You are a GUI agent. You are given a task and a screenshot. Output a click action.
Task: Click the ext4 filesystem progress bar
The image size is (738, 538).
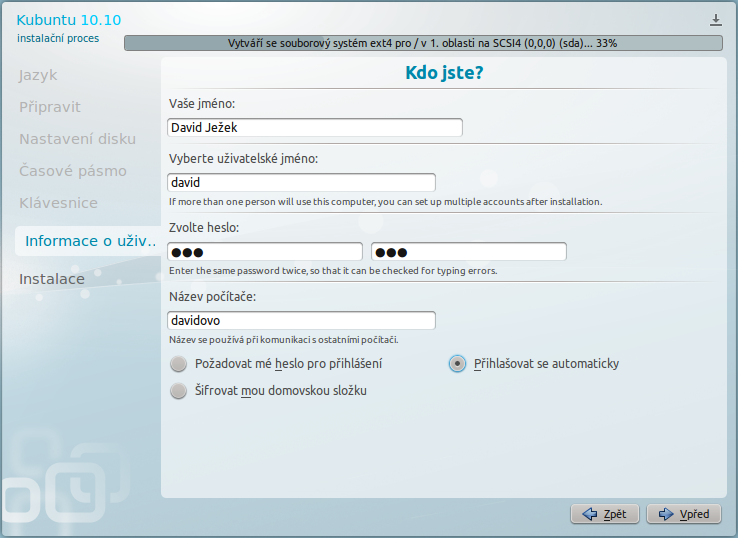(x=423, y=43)
